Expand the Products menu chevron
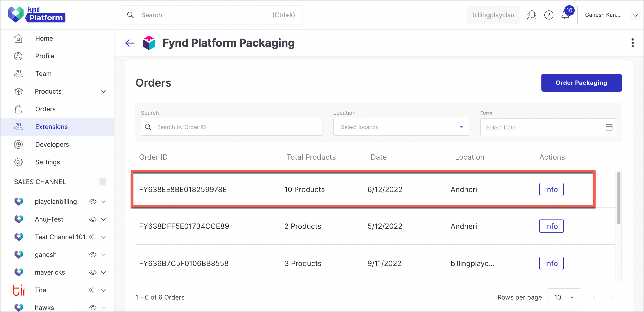644x312 pixels. pos(103,92)
